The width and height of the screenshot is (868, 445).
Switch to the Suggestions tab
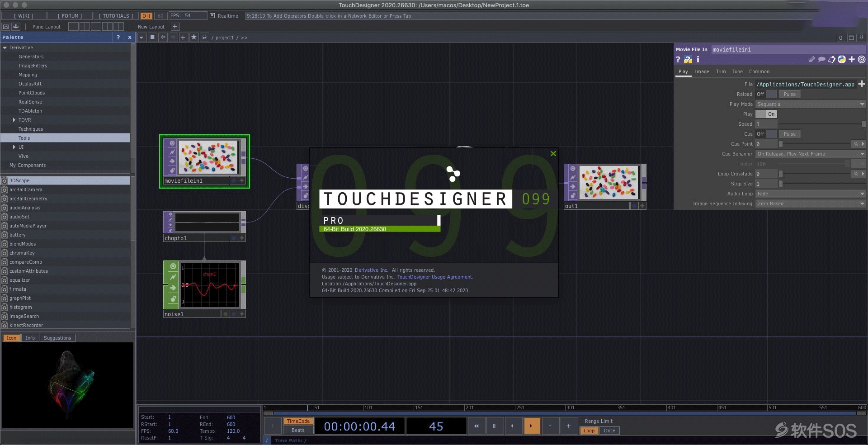57,338
